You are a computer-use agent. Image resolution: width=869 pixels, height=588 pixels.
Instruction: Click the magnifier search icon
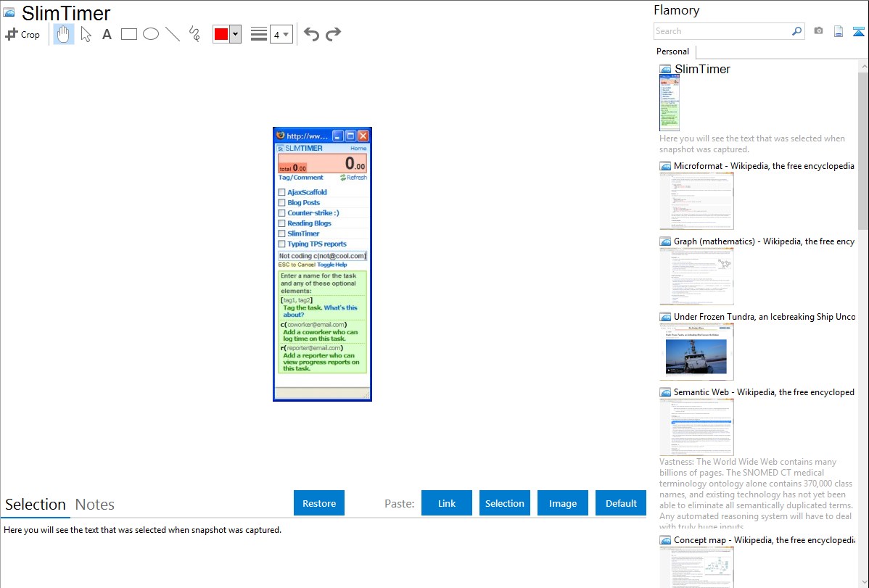tap(797, 31)
